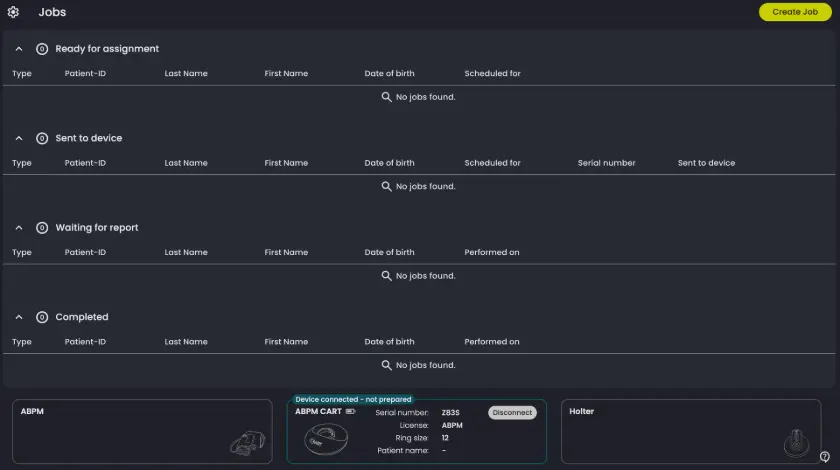Sort Completed by Date of birth column

(389, 342)
